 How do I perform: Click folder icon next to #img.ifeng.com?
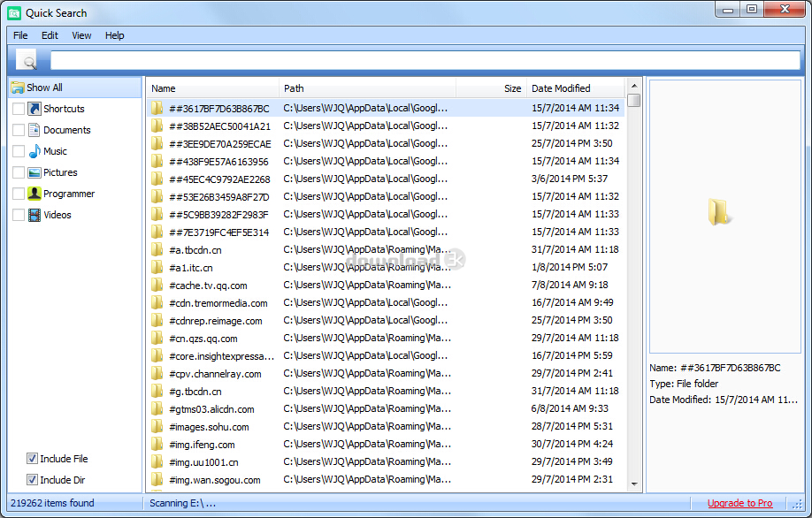[x=157, y=445]
